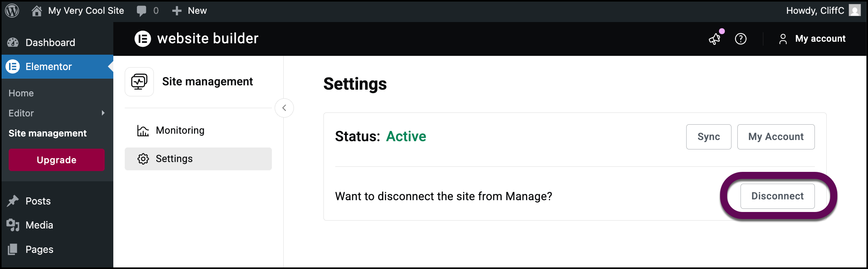Expand the Editor submenu arrow
The image size is (868, 269).
[x=103, y=113]
